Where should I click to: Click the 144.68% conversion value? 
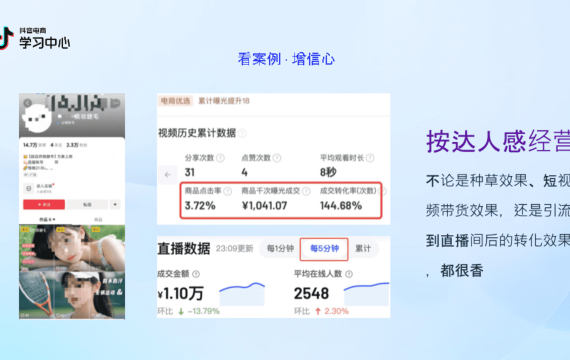[x=341, y=206]
